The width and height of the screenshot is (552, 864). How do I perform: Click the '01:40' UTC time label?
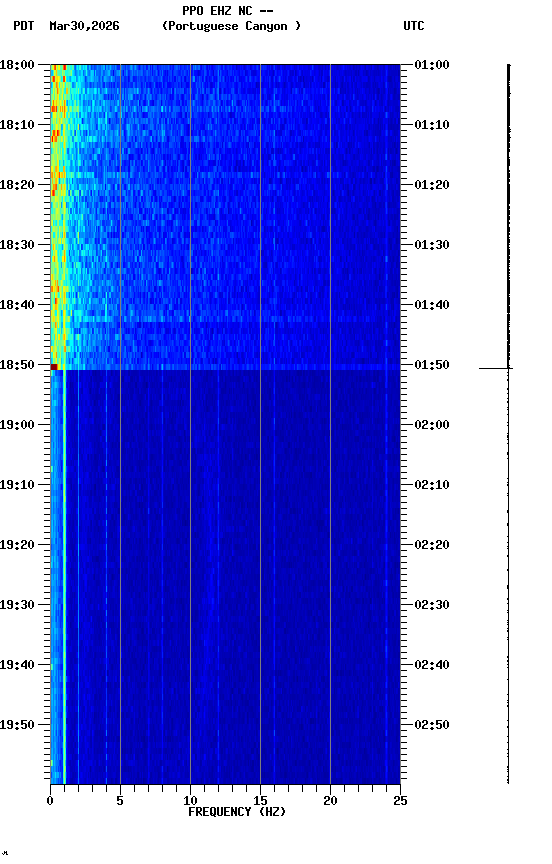tap(432, 305)
